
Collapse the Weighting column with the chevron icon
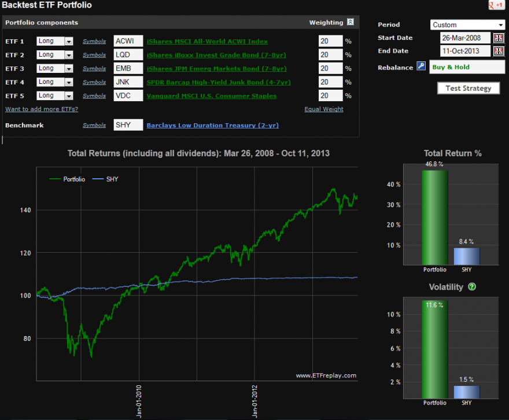351,22
